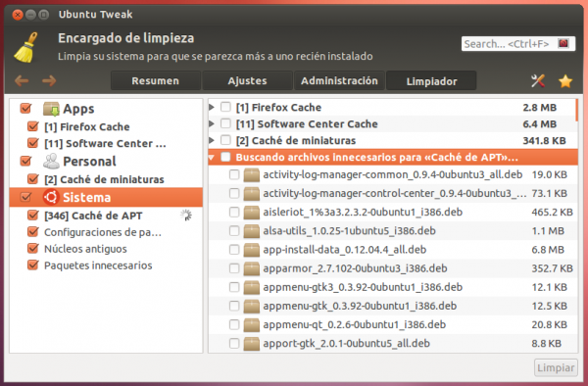Image resolution: width=588 pixels, height=386 pixels.
Task: Open the Administración tab
Action: point(339,80)
